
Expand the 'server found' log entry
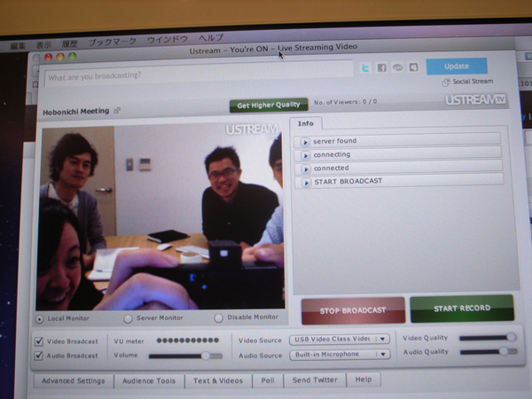click(x=306, y=141)
